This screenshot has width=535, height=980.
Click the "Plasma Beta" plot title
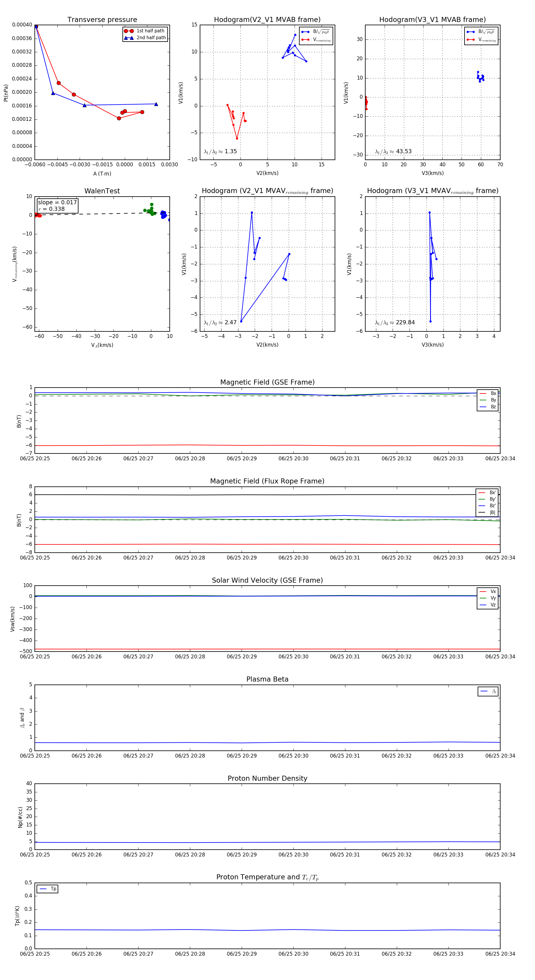point(267,679)
